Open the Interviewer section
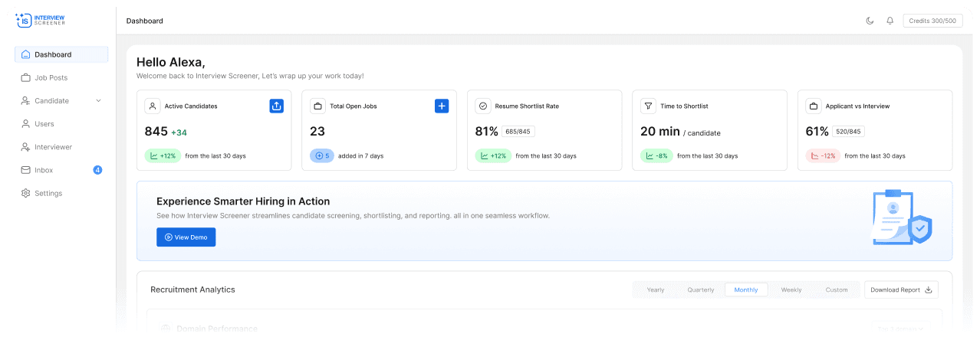This screenshot has width=980, height=340. [x=61, y=146]
